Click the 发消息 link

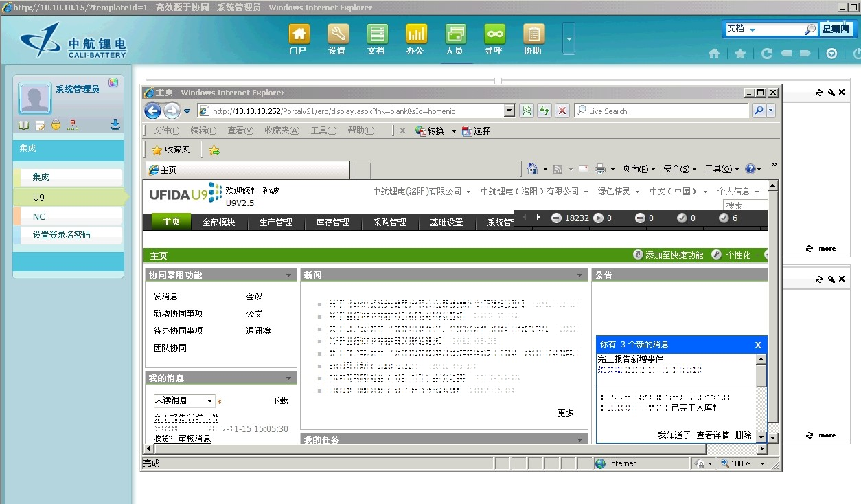click(x=165, y=297)
